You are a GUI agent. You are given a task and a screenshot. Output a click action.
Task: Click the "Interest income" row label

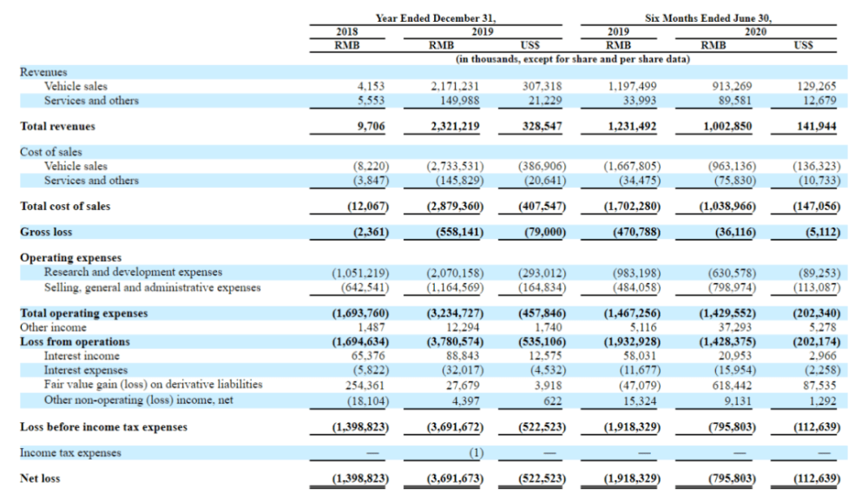82,356
